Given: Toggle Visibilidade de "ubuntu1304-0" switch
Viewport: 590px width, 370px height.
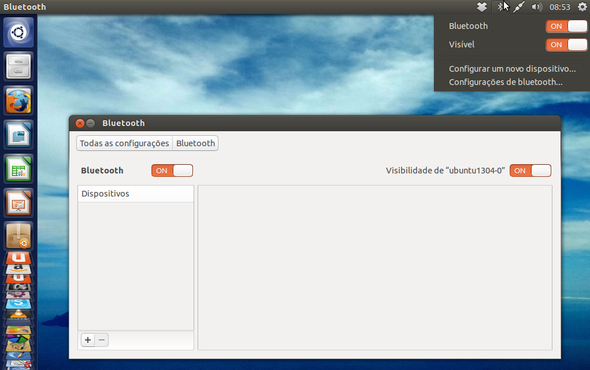Looking at the screenshot, I should click(531, 171).
